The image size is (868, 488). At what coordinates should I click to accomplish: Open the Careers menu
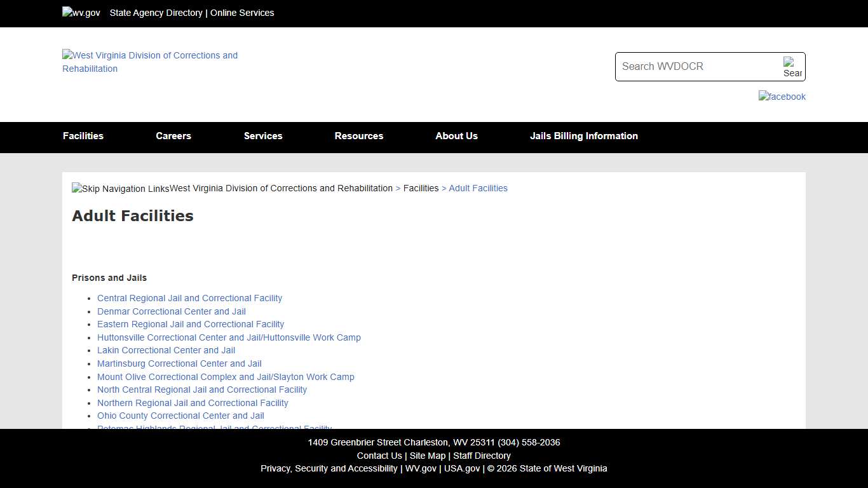173,136
